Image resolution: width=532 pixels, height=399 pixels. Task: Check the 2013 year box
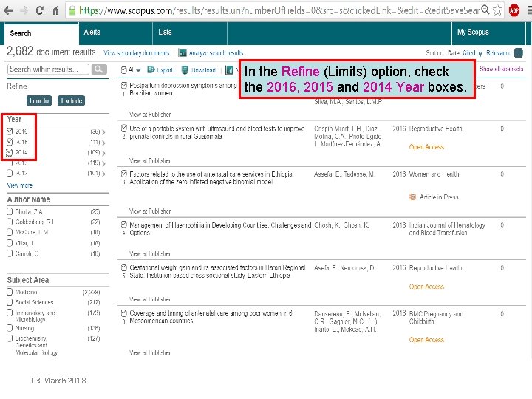pyautogui.click(x=10, y=163)
